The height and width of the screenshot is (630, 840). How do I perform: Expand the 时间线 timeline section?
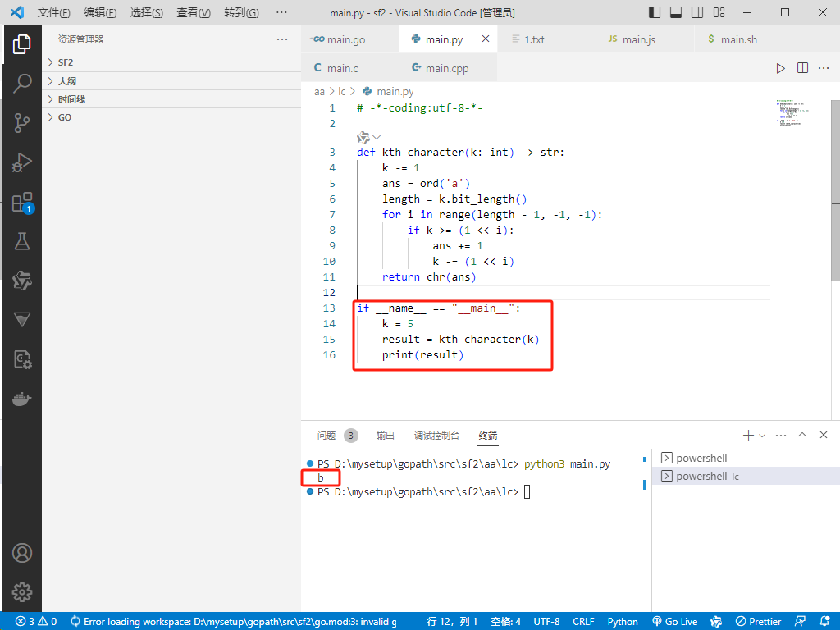point(171,99)
